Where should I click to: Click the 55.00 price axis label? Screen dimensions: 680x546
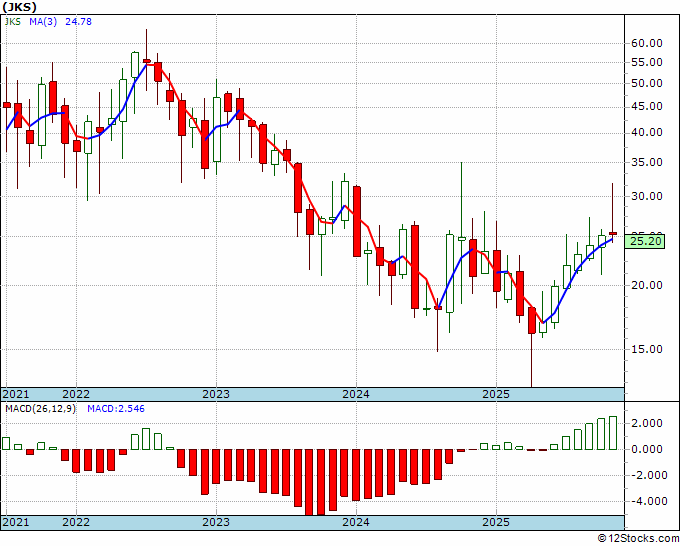pyautogui.click(x=647, y=62)
